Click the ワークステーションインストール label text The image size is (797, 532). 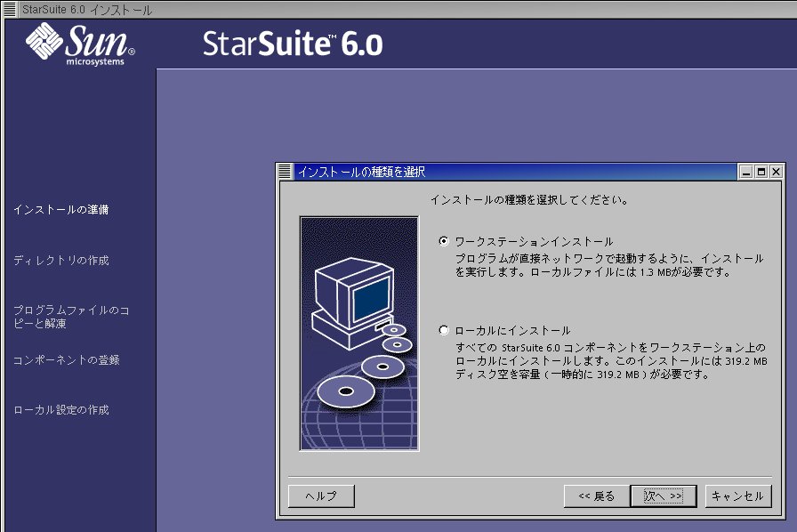pyautogui.click(x=535, y=242)
